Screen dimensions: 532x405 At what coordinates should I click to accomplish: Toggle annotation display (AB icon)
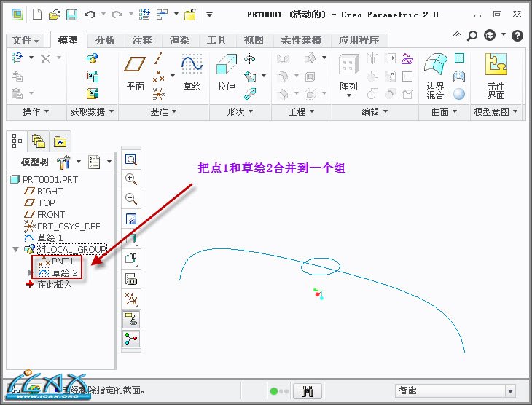(131, 259)
